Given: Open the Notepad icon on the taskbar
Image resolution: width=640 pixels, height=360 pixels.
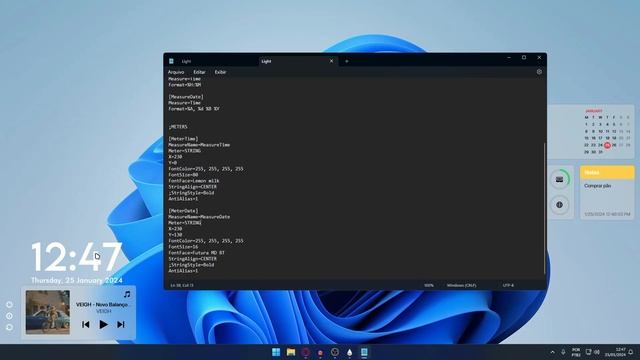Looking at the screenshot, I should point(364,352).
